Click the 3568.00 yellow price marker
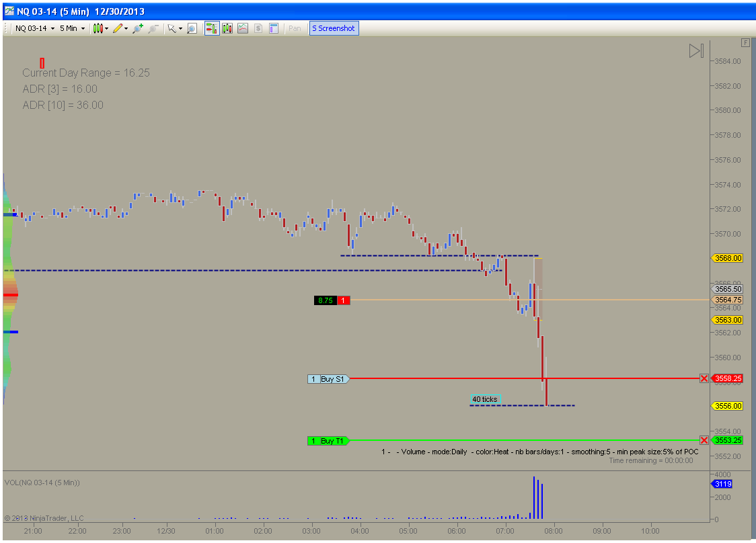 [x=728, y=258]
